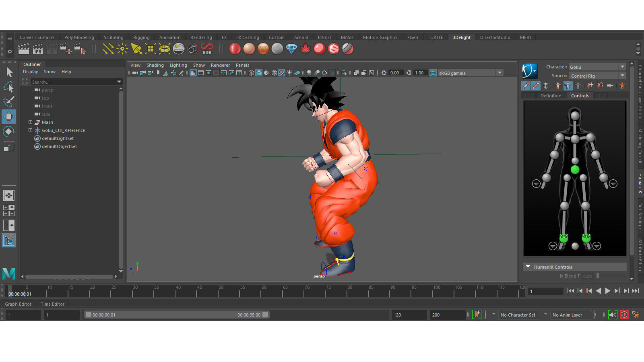Switch to four pane layout
Image resolution: width=644 pixels, height=362 pixels.
click(9, 210)
